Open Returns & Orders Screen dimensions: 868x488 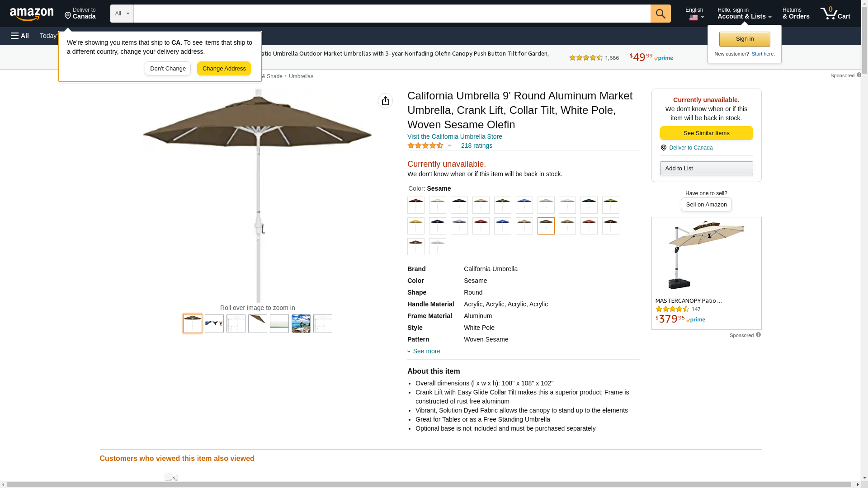click(x=796, y=14)
